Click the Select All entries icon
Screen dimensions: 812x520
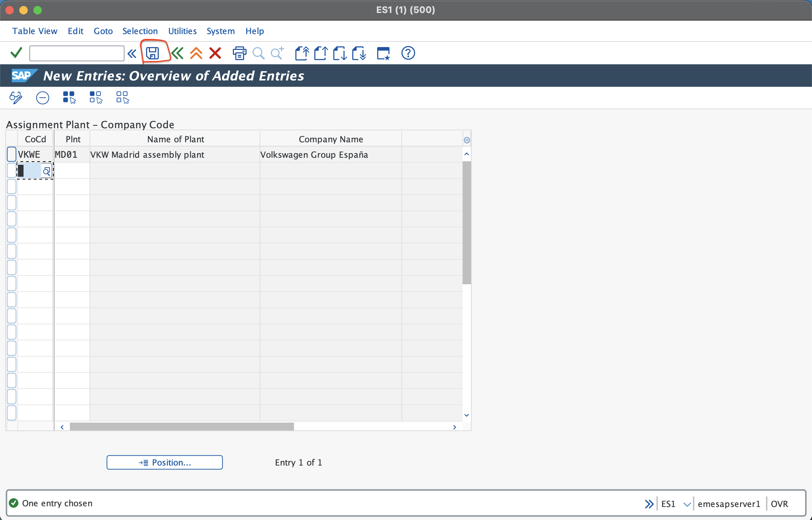(x=69, y=97)
